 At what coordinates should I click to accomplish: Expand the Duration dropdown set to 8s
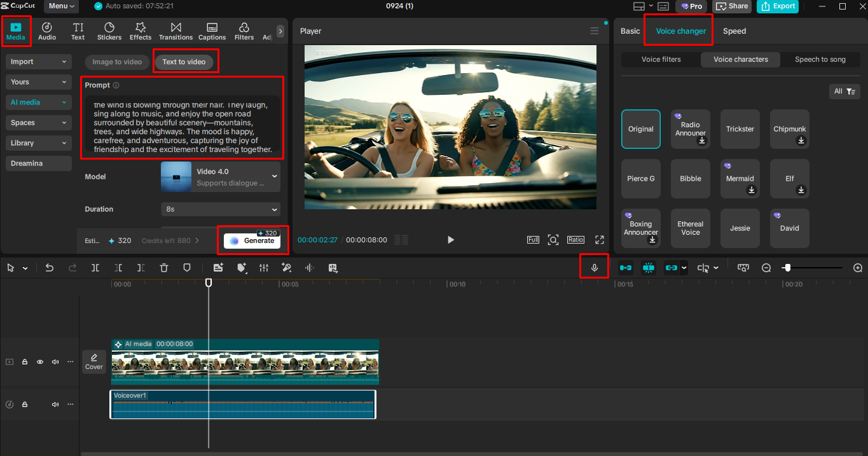pyautogui.click(x=220, y=209)
